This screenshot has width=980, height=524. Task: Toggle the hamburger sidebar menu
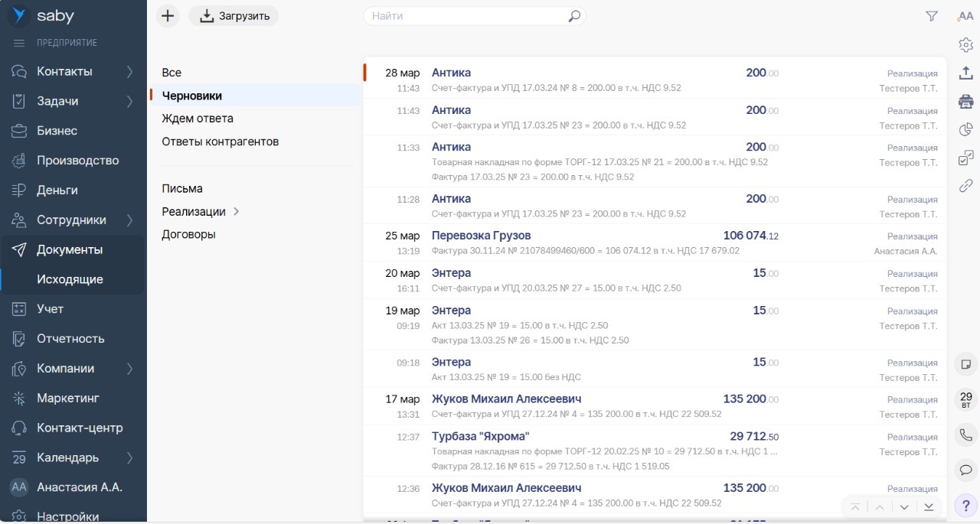point(20,43)
